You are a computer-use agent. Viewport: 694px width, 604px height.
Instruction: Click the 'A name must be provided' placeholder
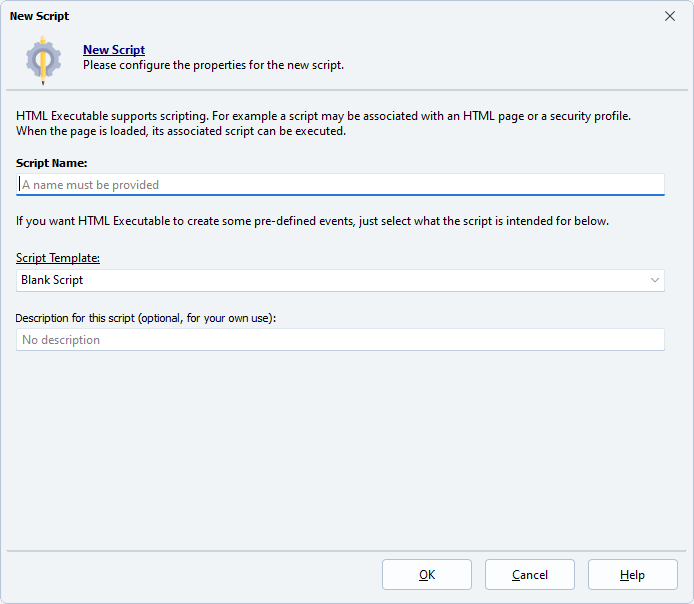(90, 185)
